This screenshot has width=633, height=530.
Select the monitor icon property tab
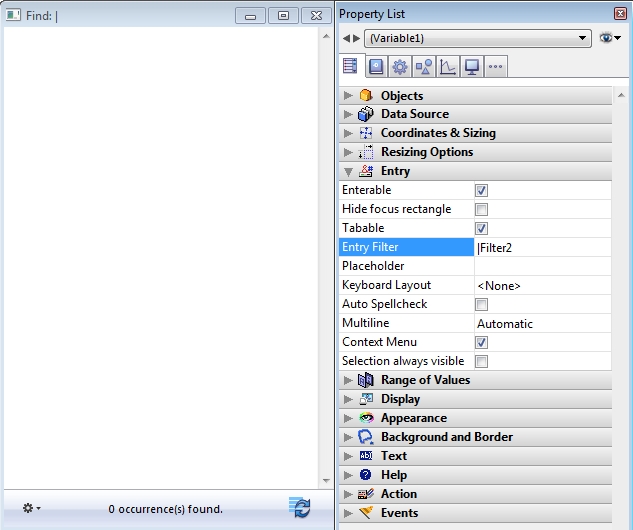tap(471, 67)
